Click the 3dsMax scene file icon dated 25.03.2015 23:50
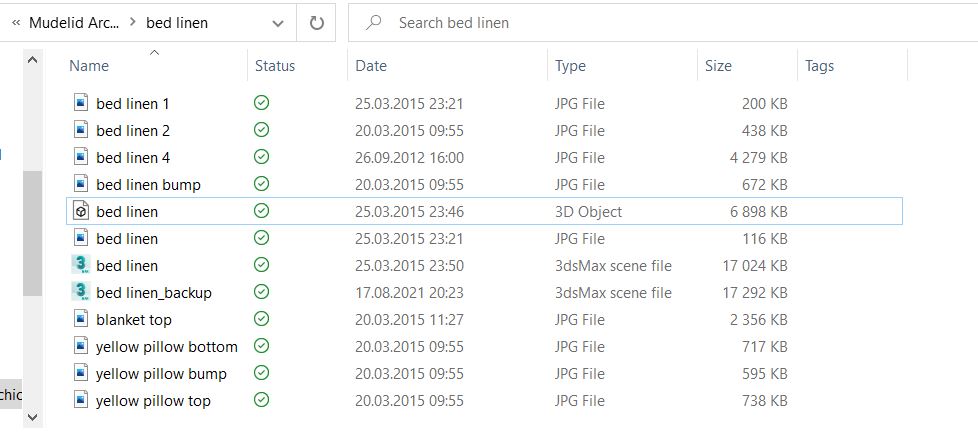This screenshot has height=441, width=978. [81, 265]
